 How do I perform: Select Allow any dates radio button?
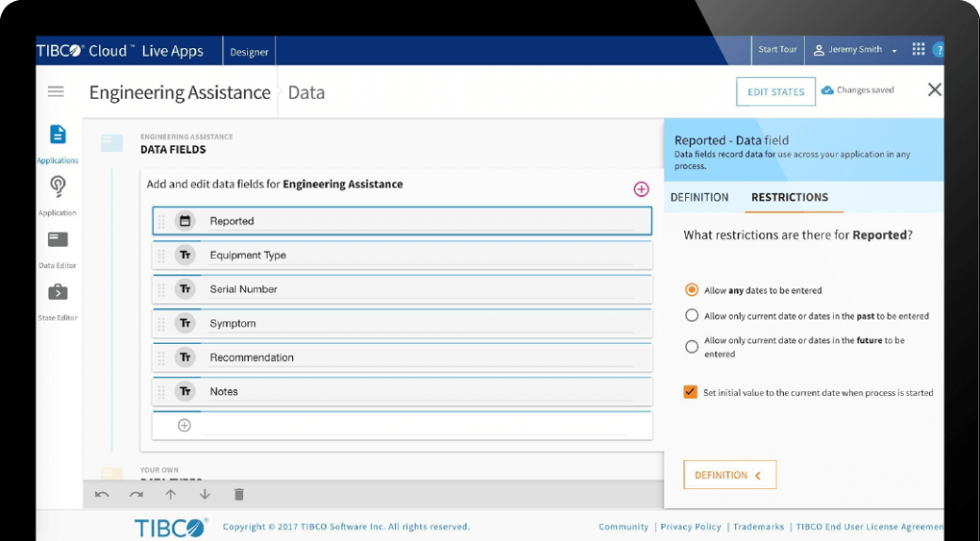click(692, 289)
